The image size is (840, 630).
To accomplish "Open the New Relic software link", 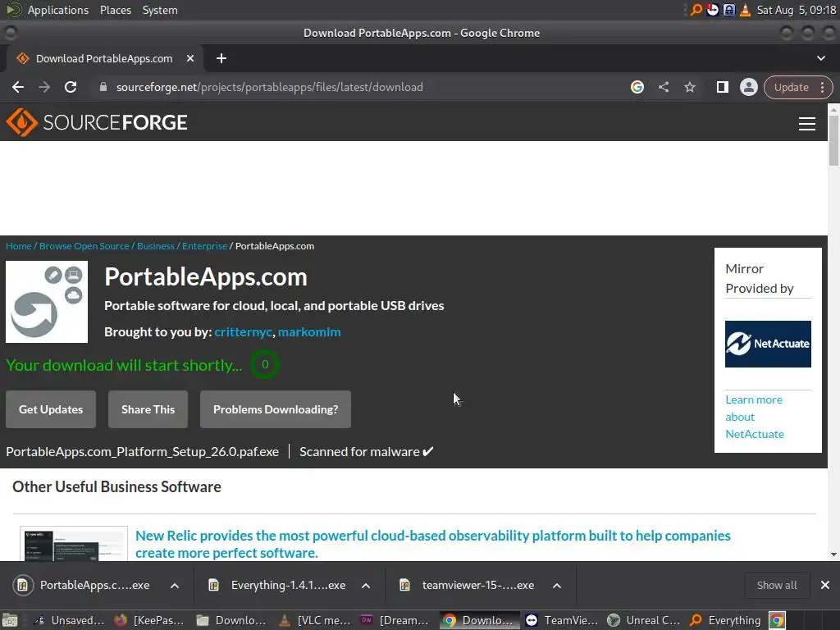I will (433, 544).
